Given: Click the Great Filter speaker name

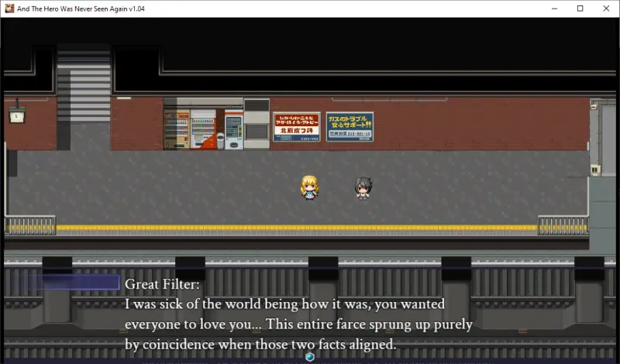Looking at the screenshot, I should (x=162, y=284).
